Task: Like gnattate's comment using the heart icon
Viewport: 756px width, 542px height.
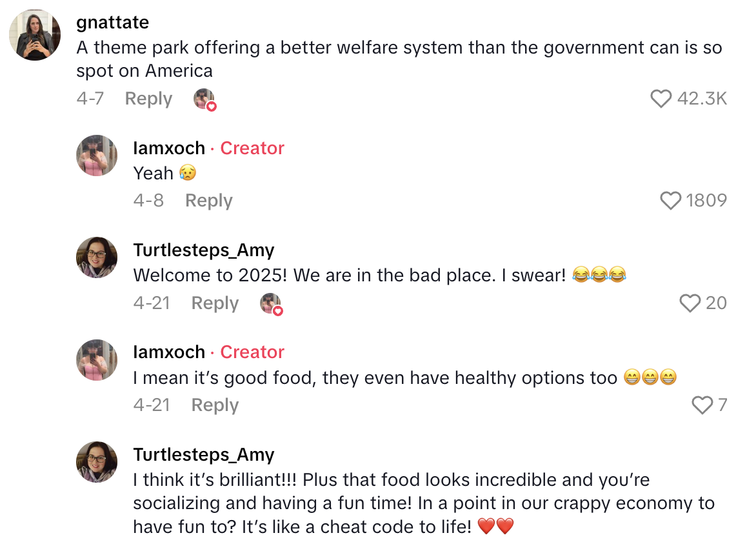Action: pyautogui.click(x=661, y=98)
